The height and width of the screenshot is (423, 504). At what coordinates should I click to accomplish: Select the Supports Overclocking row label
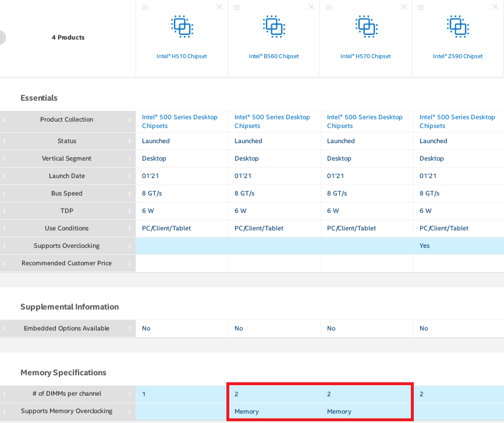[66, 246]
